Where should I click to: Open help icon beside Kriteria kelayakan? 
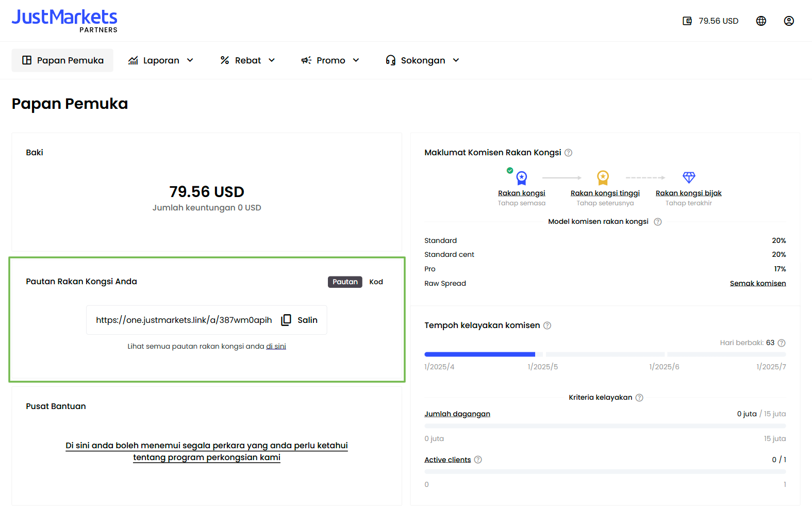(639, 398)
